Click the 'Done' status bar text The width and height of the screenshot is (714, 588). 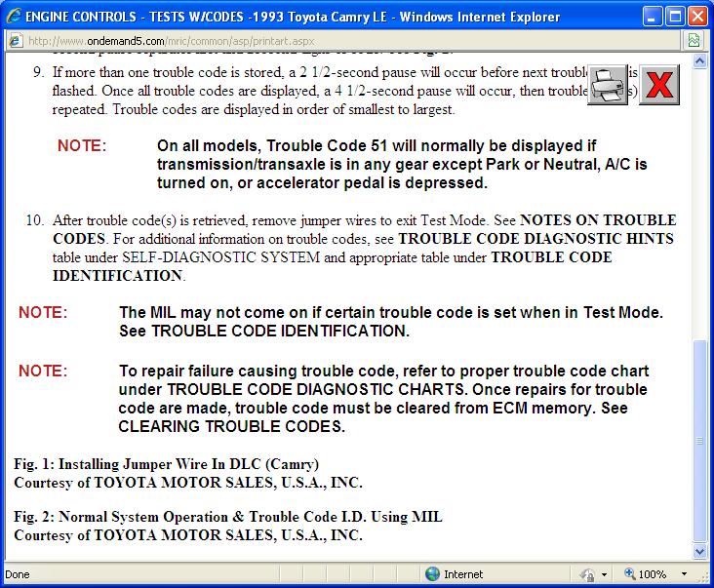coord(18,574)
